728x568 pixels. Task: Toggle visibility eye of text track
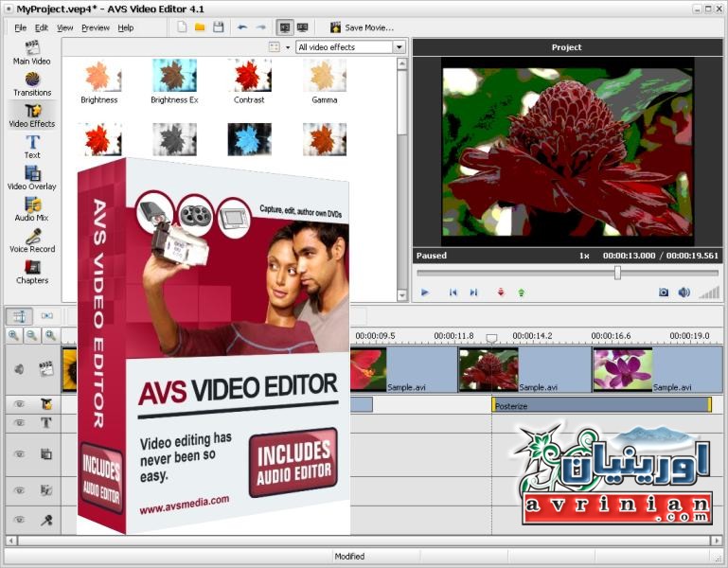pos(19,422)
